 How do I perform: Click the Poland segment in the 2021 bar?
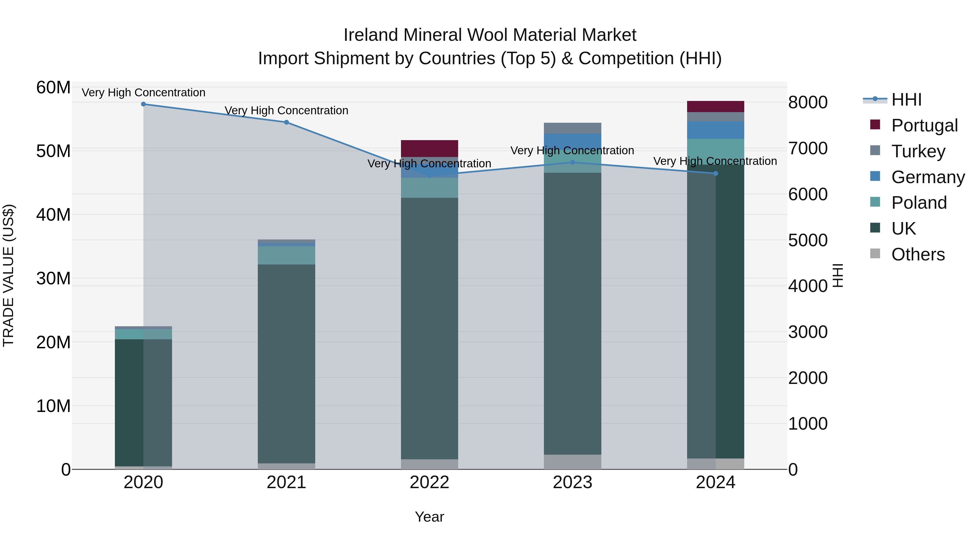tap(286, 256)
